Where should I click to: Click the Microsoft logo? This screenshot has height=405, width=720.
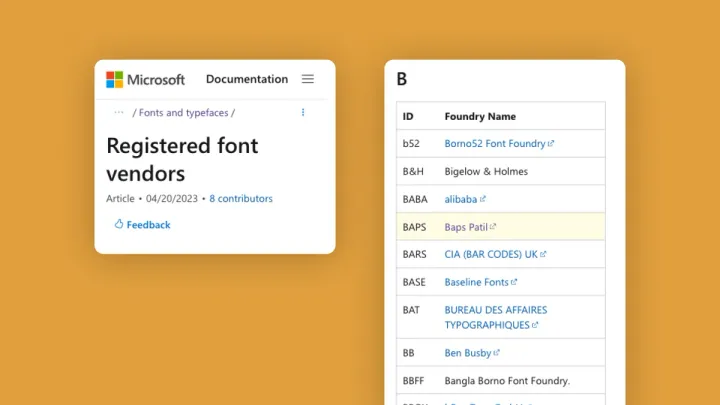click(x=145, y=79)
